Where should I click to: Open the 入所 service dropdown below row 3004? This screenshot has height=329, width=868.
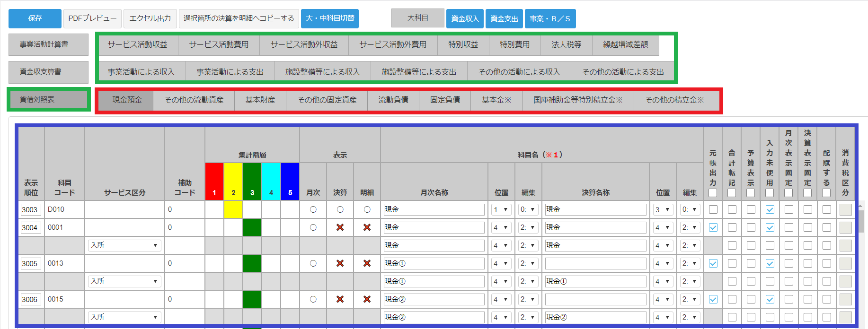[x=124, y=245]
